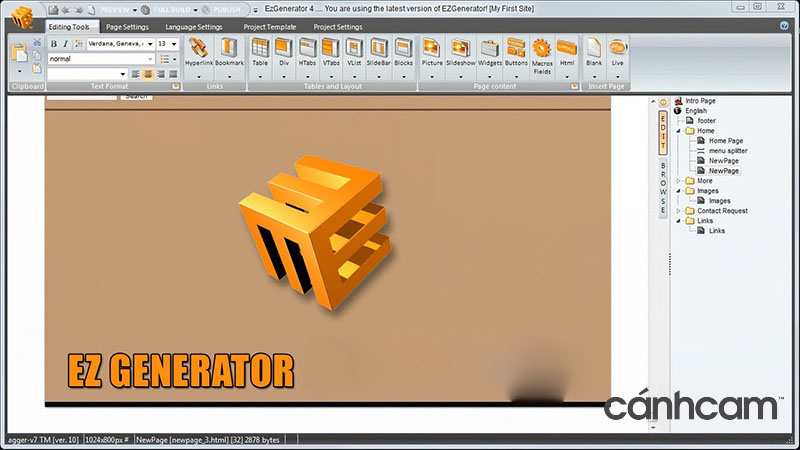Open Page content group dialog launcher
This screenshot has height=450, width=800.
[x=574, y=86]
